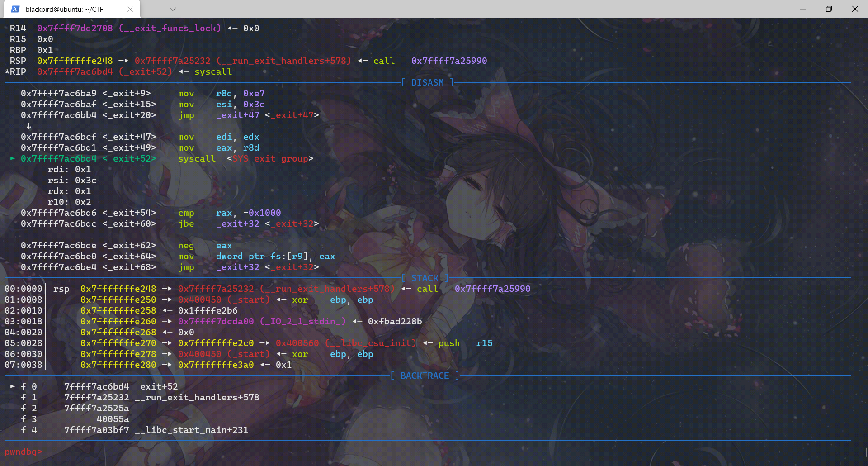This screenshot has height=466, width=868.
Task: Click the call target 0x7ffff7a25990 in registers
Action: pyautogui.click(x=449, y=61)
